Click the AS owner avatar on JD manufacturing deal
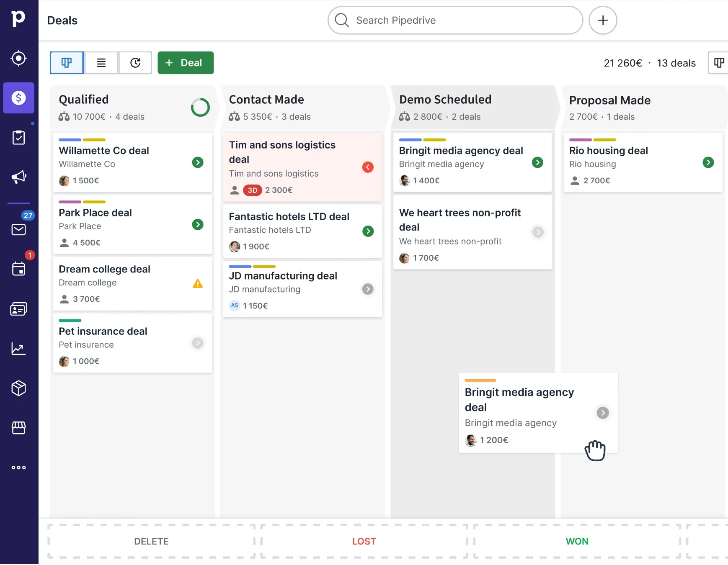Screen dimensions: 728x565 coord(235,306)
